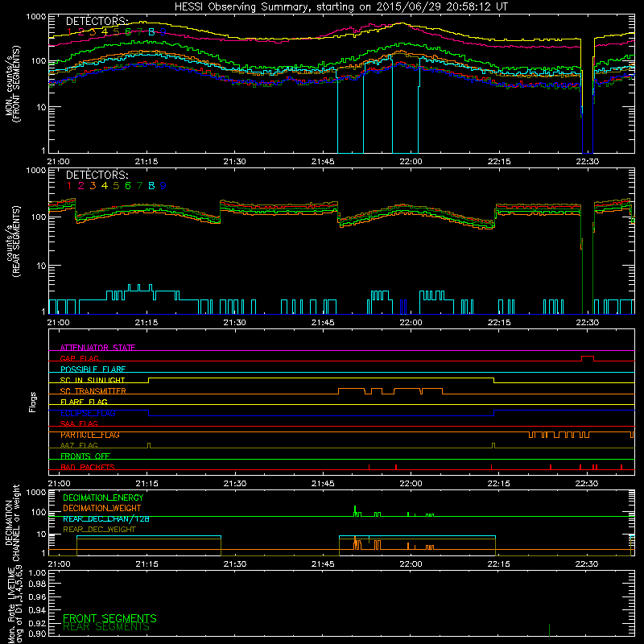Click the 0.98 y-axis label of the livetime plot

click(38, 584)
